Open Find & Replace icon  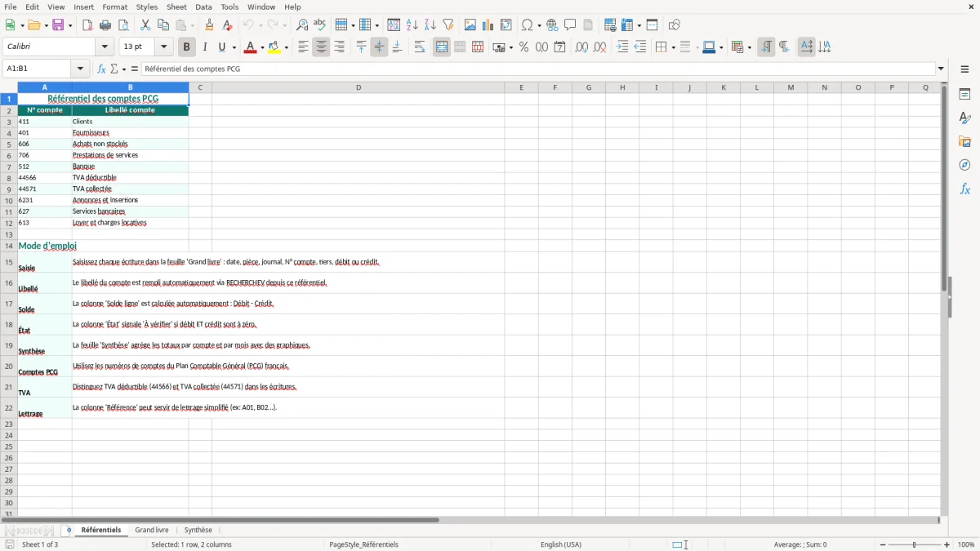pos(302,25)
